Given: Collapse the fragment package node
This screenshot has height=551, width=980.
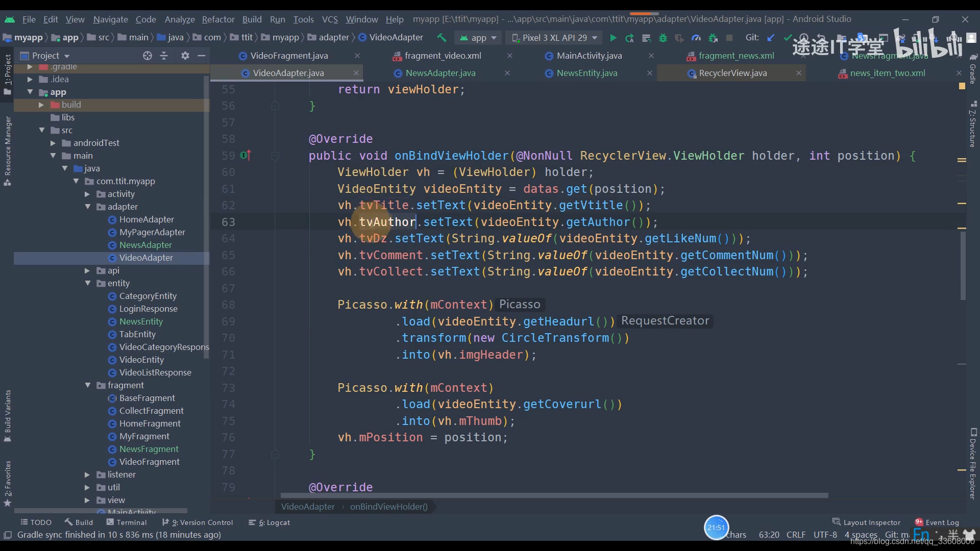Looking at the screenshot, I should click(x=87, y=385).
